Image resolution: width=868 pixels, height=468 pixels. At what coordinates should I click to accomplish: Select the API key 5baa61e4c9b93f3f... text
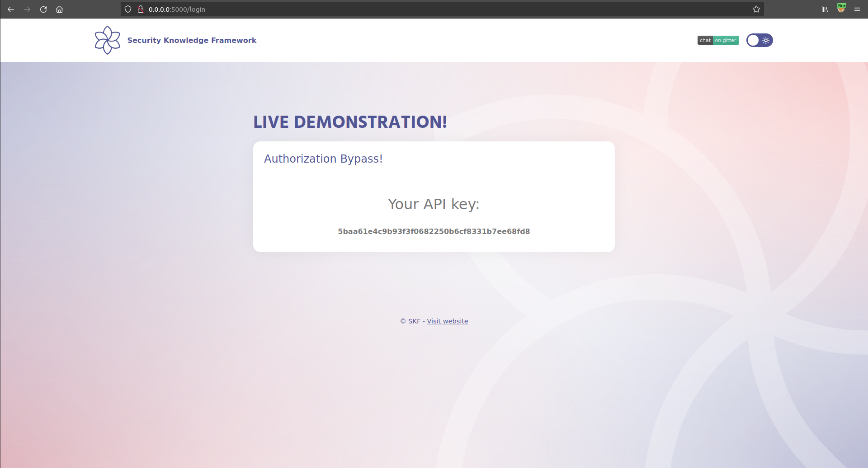tap(434, 231)
